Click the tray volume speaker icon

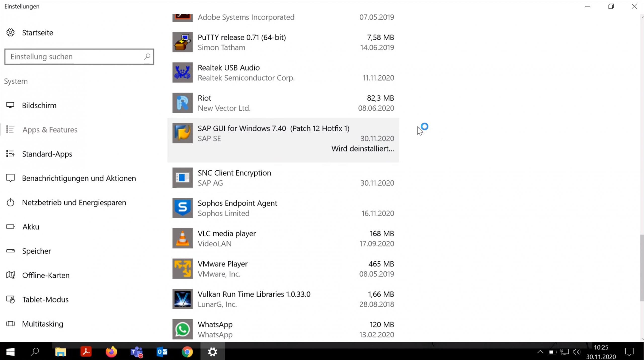tap(577, 352)
